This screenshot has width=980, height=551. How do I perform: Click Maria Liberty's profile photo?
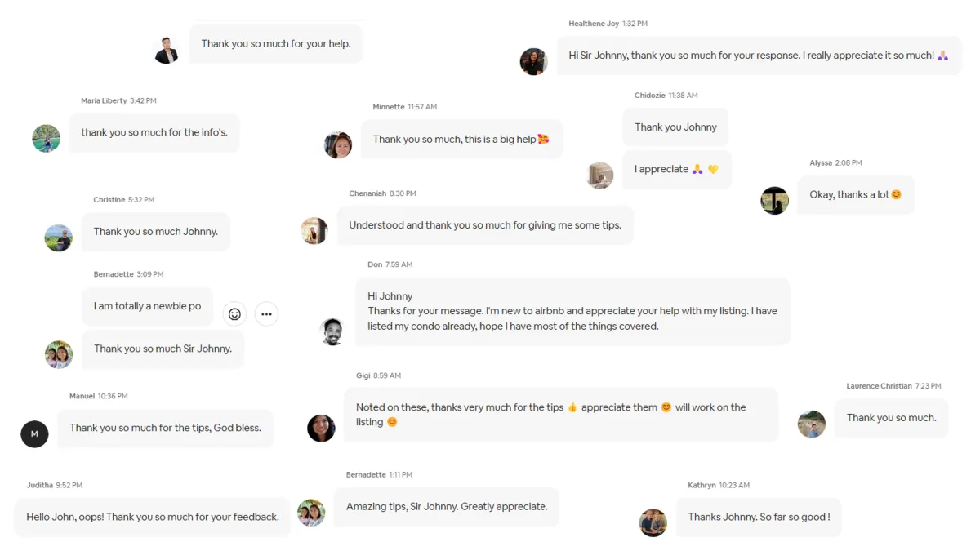[46, 138]
